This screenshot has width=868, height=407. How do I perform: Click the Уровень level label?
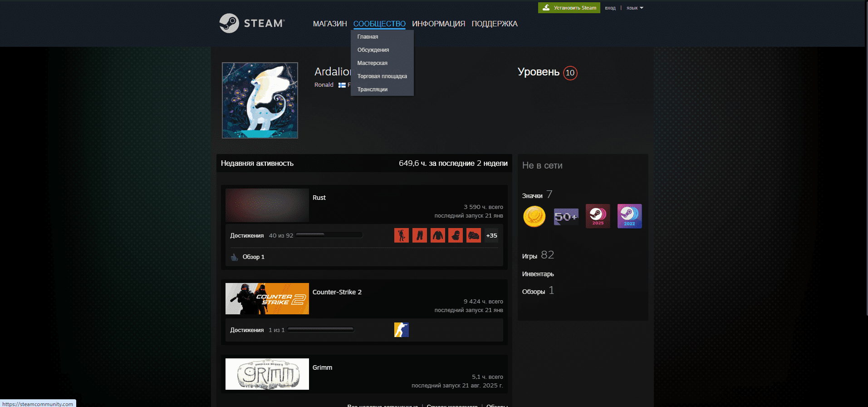click(x=539, y=72)
